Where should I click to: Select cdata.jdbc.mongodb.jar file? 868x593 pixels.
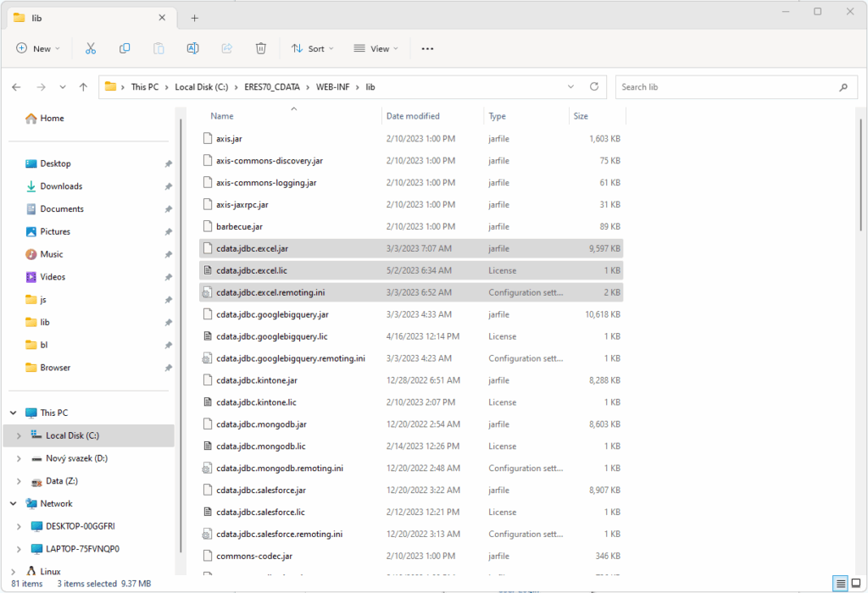tap(261, 424)
